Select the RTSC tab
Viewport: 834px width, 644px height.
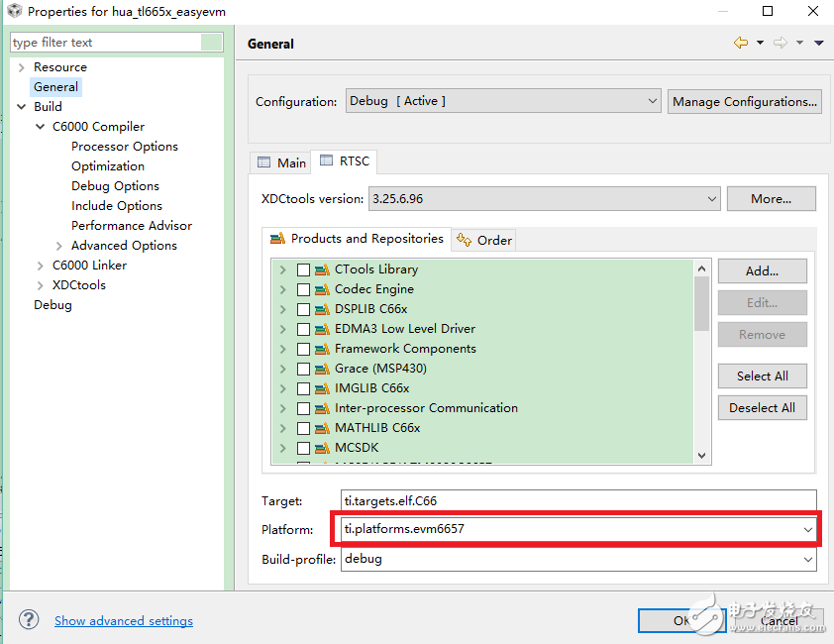[344, 161]
